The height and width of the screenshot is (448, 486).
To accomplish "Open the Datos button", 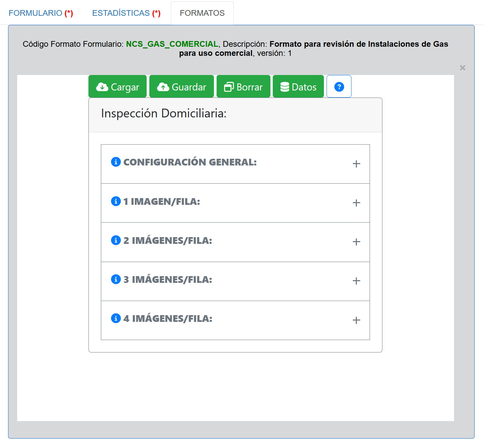I will click(x=298, y=87).
